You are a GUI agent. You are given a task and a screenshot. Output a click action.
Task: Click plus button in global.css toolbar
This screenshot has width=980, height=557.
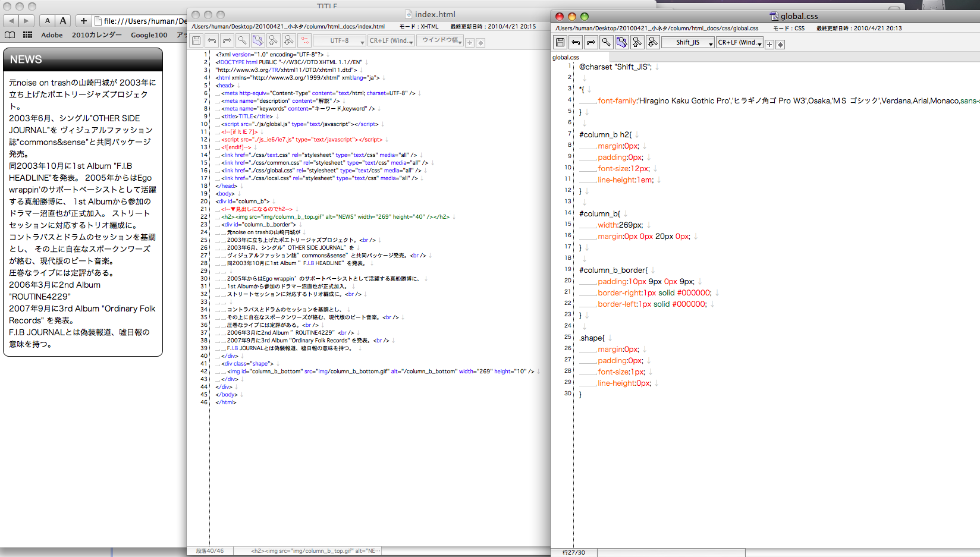click(x=769, y=45)
